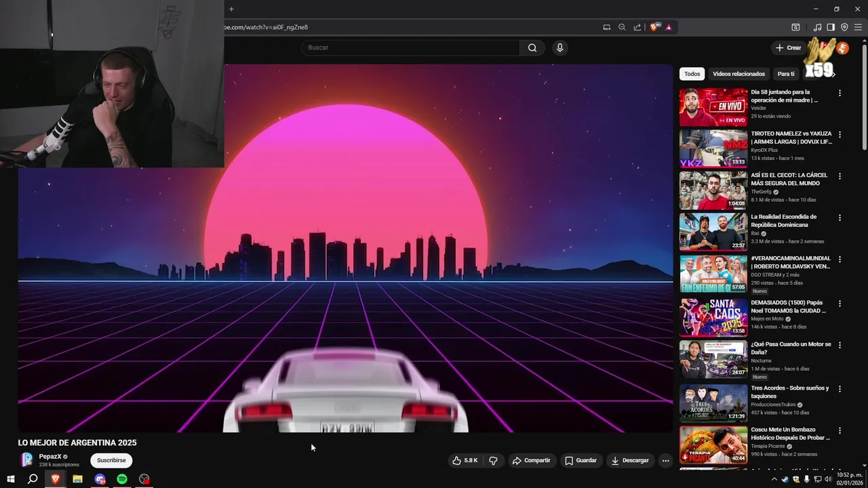Show hidden system tray icons chevron

[x=774, y=479]
